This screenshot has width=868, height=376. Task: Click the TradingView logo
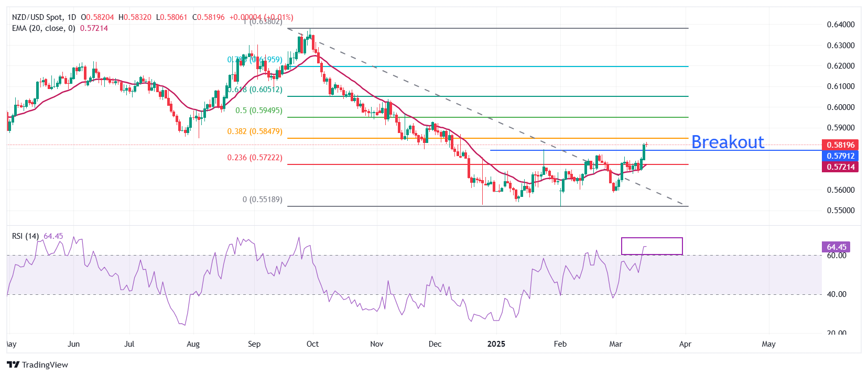[38, 364]
